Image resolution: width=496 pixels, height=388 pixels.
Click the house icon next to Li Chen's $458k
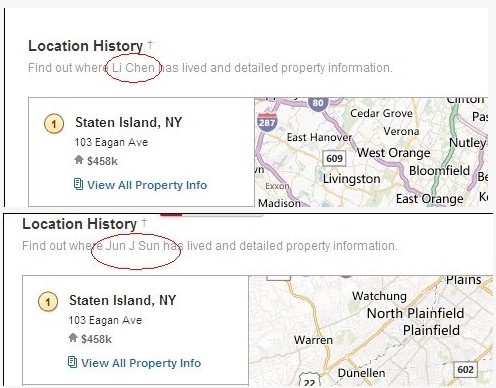pos(79,160)
